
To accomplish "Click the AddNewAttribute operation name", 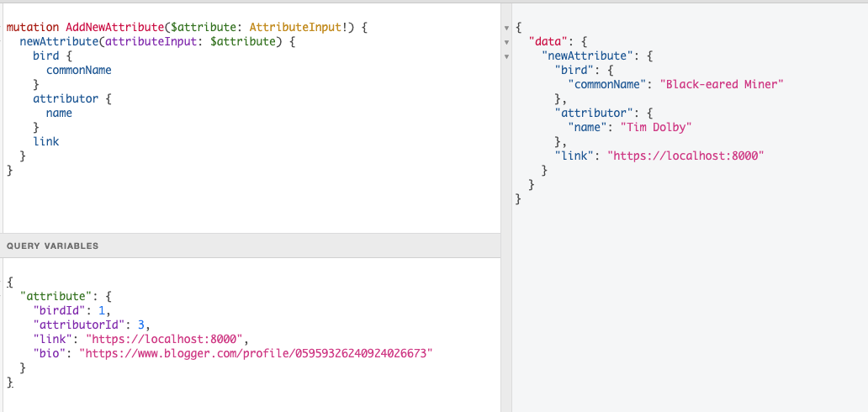I will point(115,27).
